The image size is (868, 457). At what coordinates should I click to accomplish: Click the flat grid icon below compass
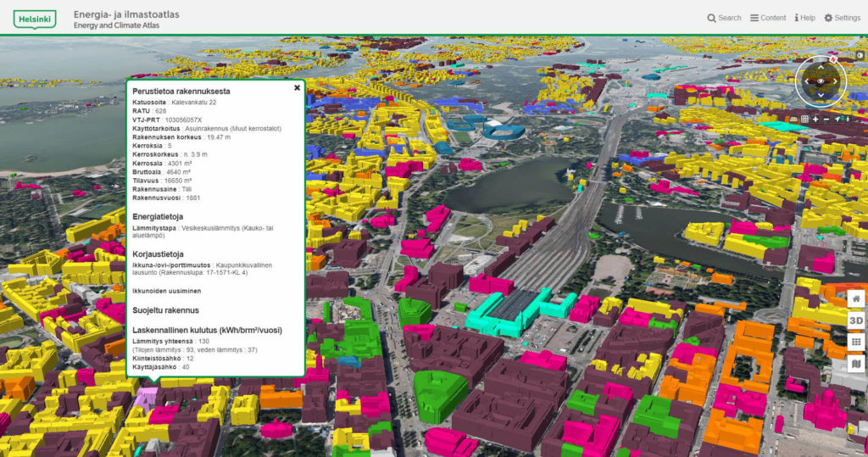point(804,119)
